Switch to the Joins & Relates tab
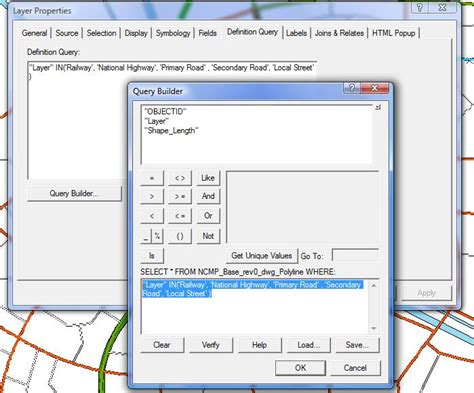The height and width of the screenshot is (393, 474). tap(339, 33)
